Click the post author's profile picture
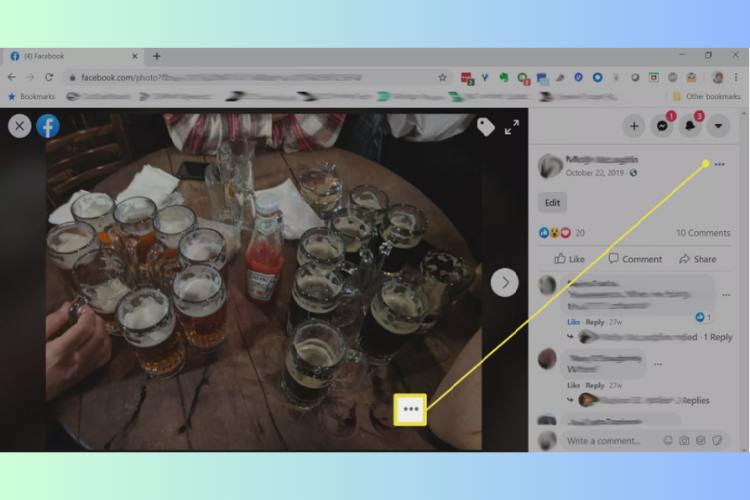Screen dimensions: 750x500 click(x=549, y=166)
